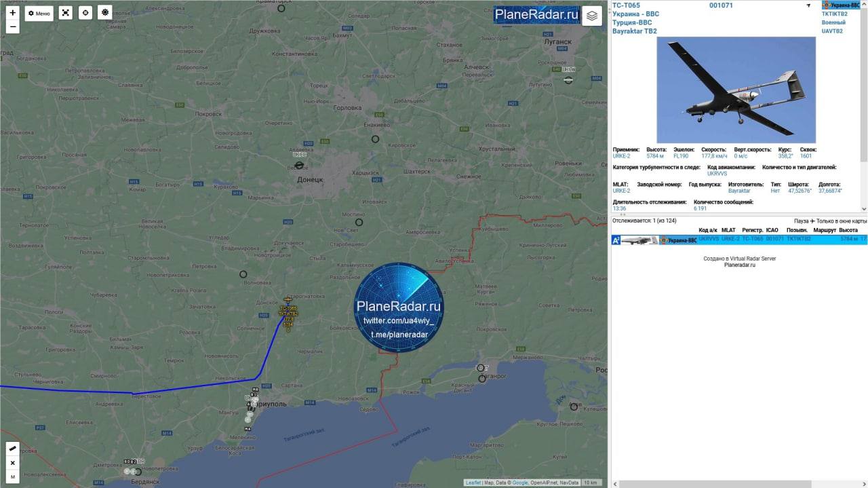Open the Planeradar.ru footer link
This screenshot has width=868, height=488.
(739, 265)
